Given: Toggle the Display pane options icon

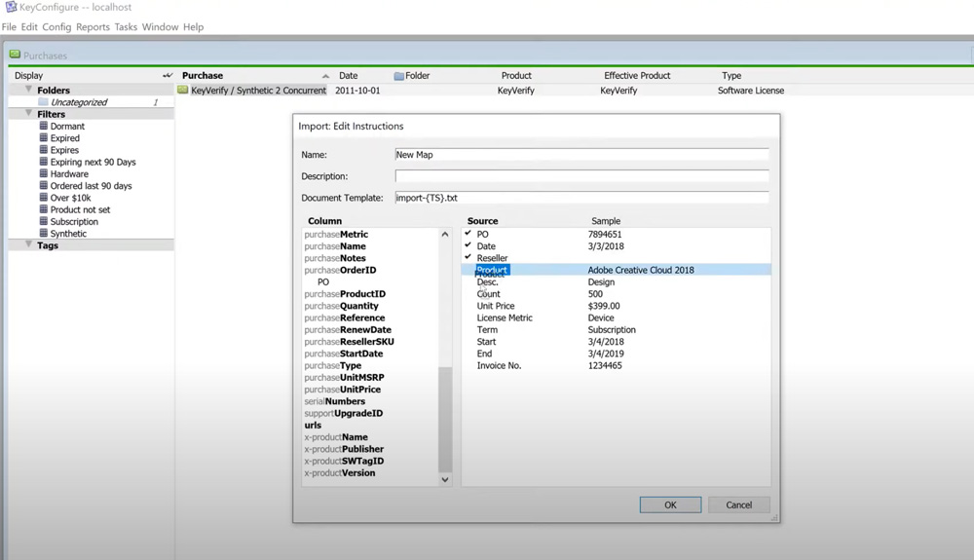Looking at the screenshot, I should (x=168, y=75).
